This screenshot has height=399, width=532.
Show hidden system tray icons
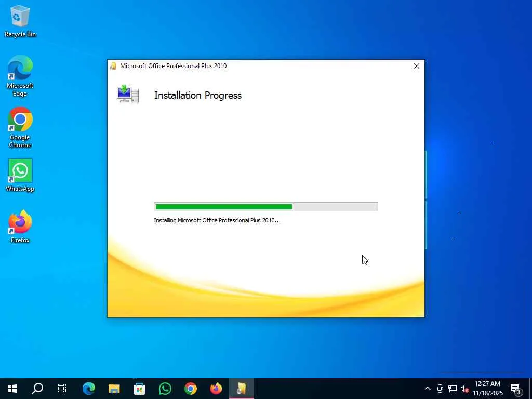pos(428,389)
